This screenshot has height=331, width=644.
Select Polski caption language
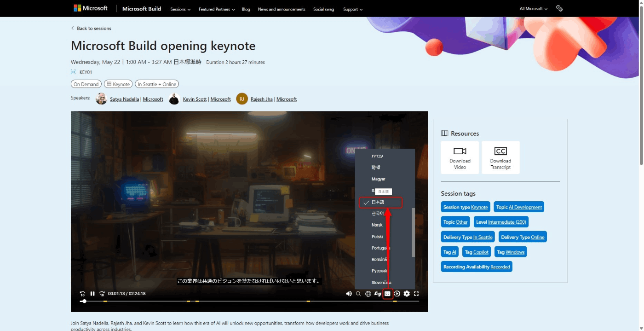[x=377, y=237]
